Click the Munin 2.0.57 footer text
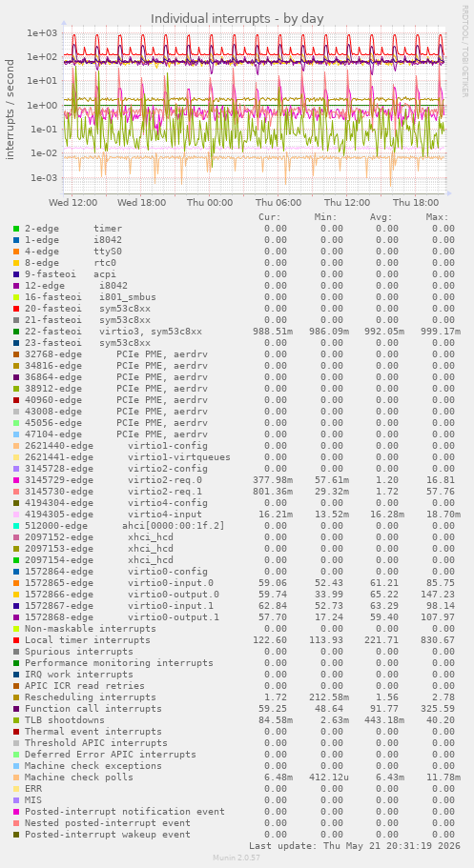Viewport: 474px width, 868px height. pos(237,858)
